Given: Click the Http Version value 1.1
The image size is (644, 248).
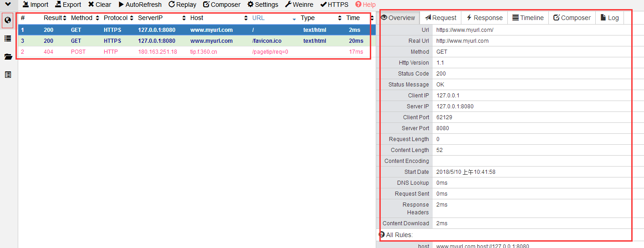Looking at the screenshot, I should tap(440, 63).
